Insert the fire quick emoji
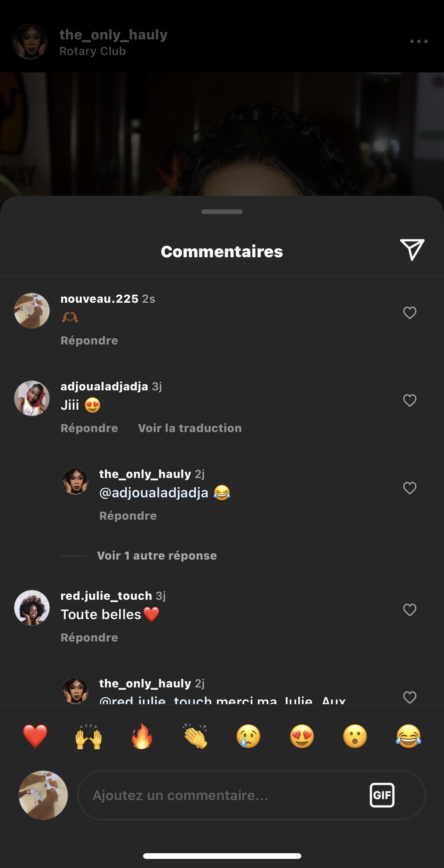Image resolution: width=444 pixels, height=868 pixels. (x=142, y=736)
